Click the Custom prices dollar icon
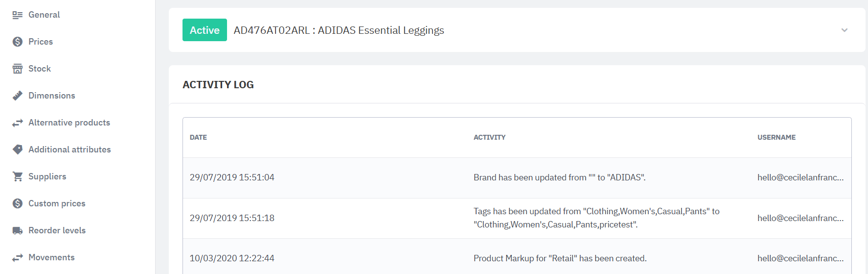Screen dimensions: 868x274 [x=18, y=203]
